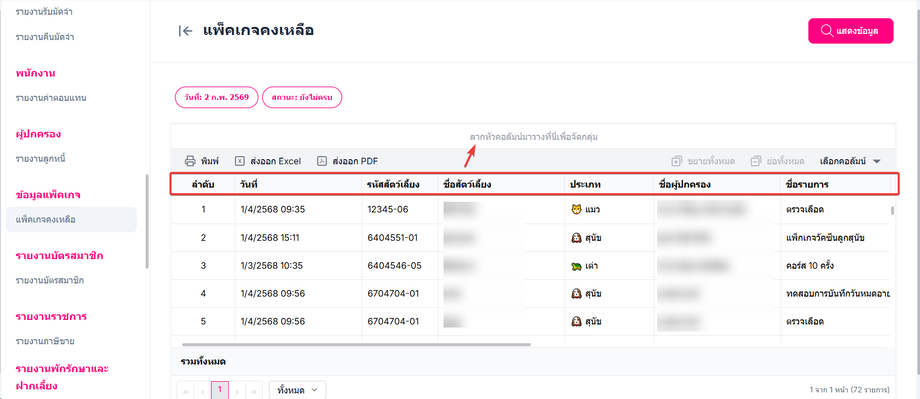The height and width of the screenshot is (399, 920).
Task: Sort by the วันที่ column header
Action: tap(298, 184)
